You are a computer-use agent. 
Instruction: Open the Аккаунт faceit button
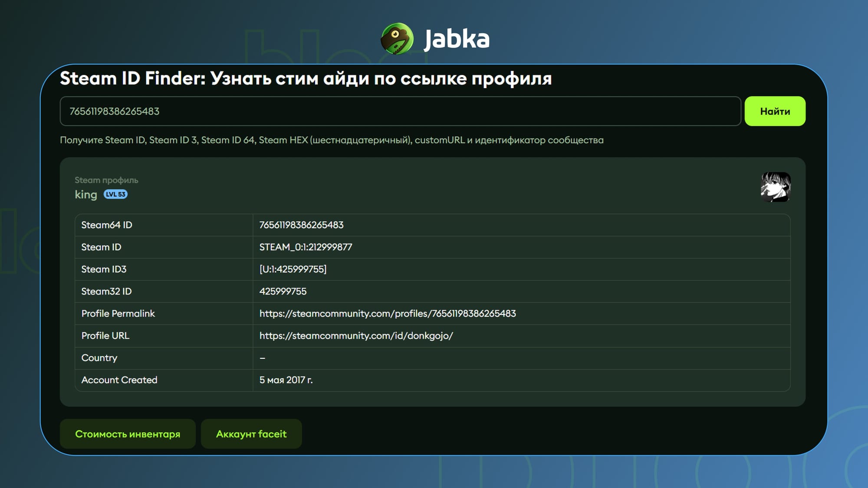251,433
